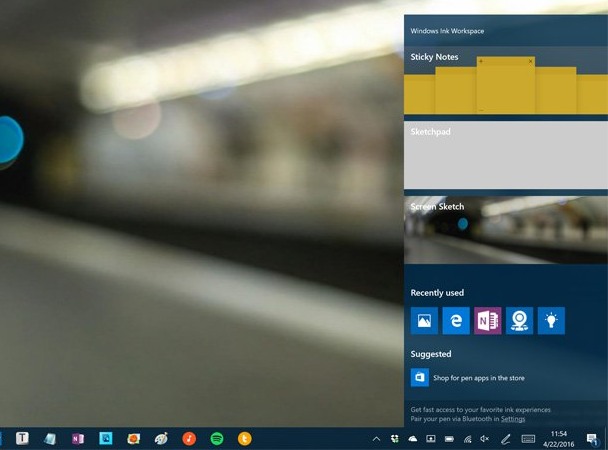
Task: Click the Store icon under Suggested
Action: point(420,377)
